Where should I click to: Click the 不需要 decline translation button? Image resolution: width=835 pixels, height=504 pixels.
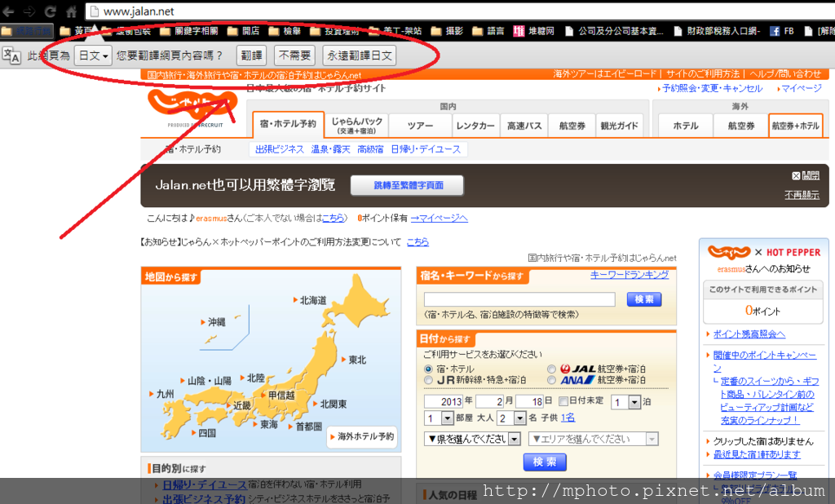tap(294, 55)
